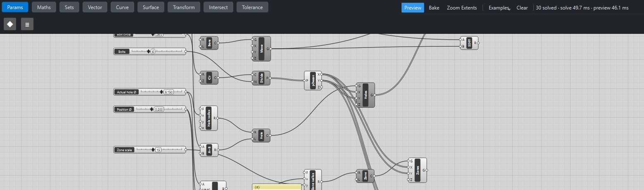The height and width of the screenshot is (190, 644).
Task: Select the Zone radius component node
Action: pos(313,180)
